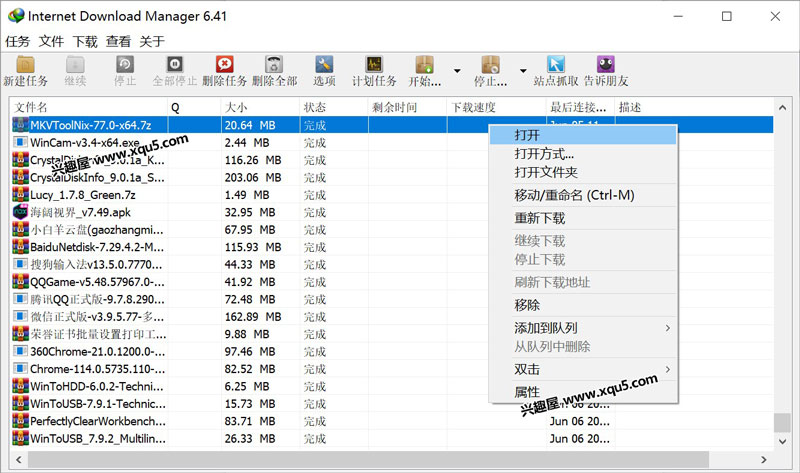Screen dimensions: 800x473
Task: Click the 全部停止 stop all icon
Action: 174,65
